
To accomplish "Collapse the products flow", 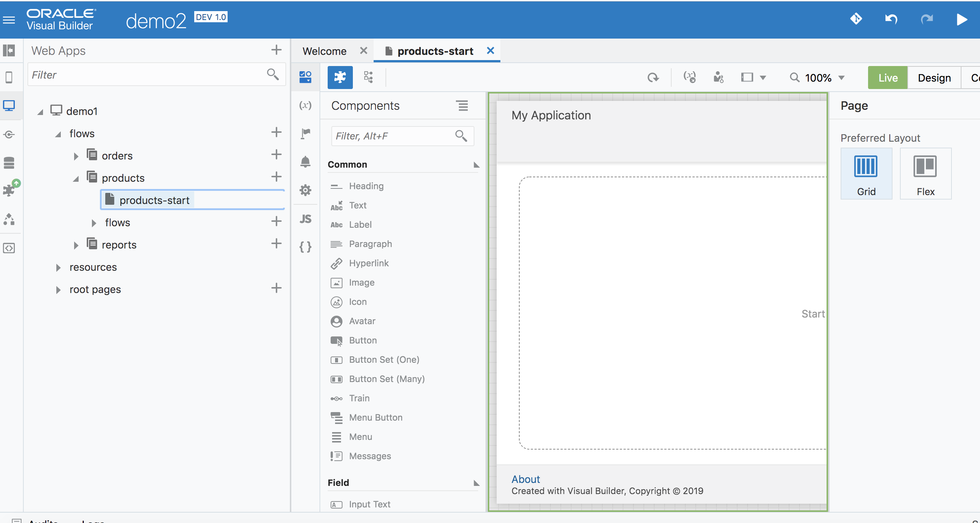I will click(x=76, y=178).
